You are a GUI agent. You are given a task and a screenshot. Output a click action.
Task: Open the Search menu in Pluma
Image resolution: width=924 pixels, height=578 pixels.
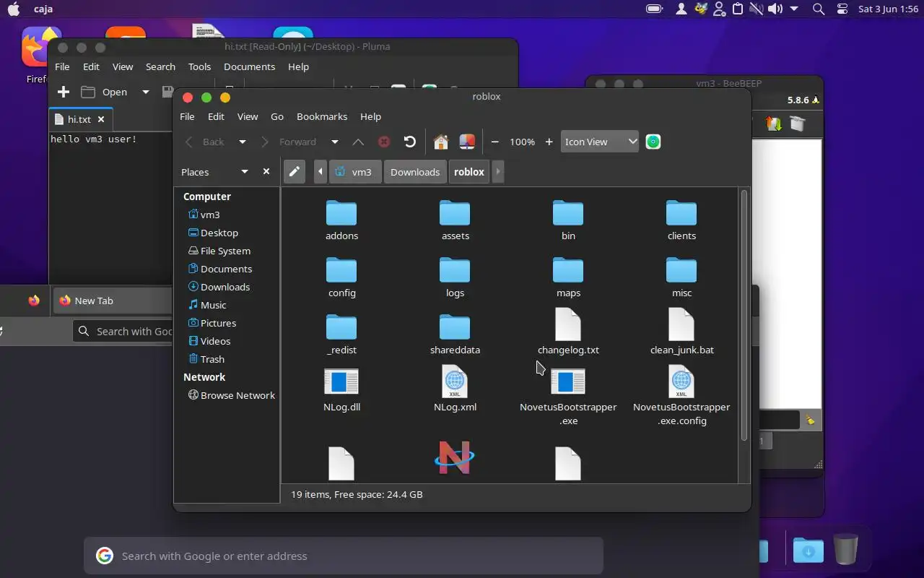point(160,66)
